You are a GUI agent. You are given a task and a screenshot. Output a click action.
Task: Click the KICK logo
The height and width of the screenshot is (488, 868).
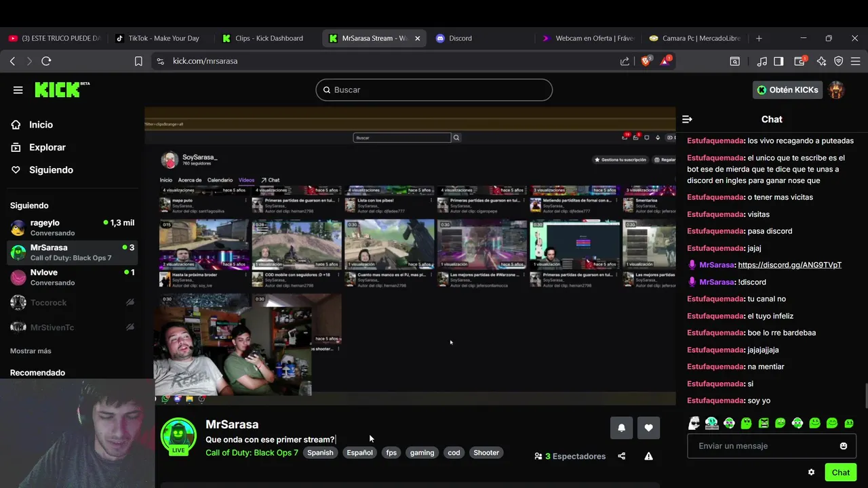62,89
